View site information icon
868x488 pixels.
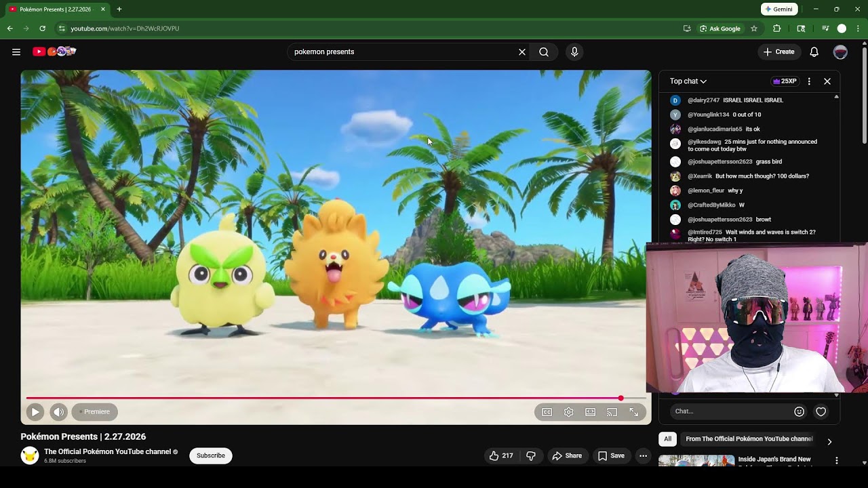[62, 28]
